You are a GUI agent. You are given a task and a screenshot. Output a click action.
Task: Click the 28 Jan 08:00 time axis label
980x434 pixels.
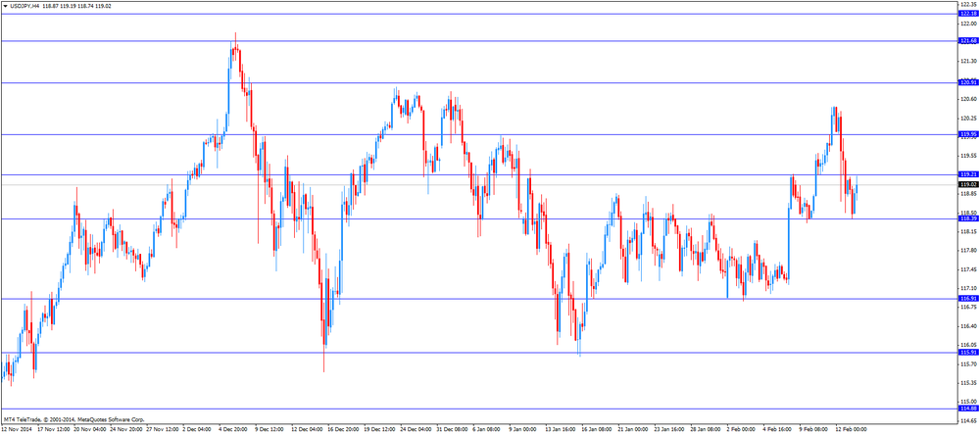point(705,430)
